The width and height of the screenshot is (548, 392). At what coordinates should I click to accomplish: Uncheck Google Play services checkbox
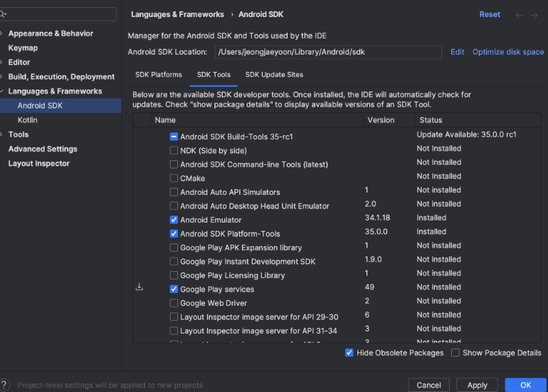[x=174, y=290]
